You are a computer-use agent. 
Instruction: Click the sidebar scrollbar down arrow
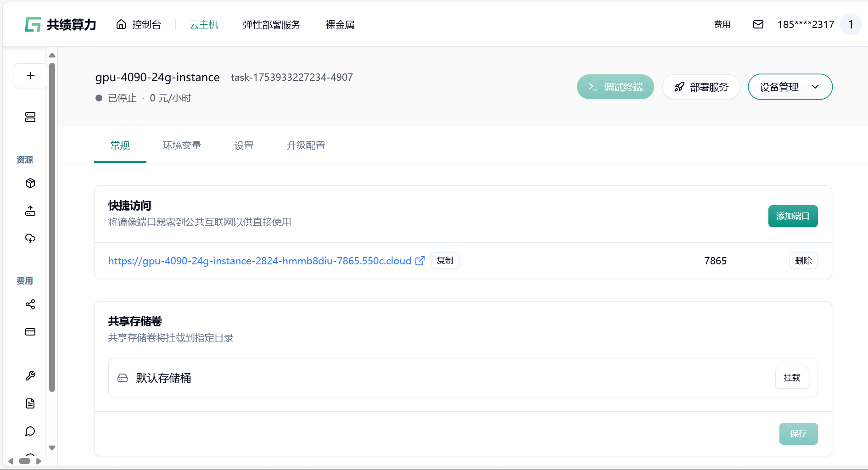[x=52, y=448]
